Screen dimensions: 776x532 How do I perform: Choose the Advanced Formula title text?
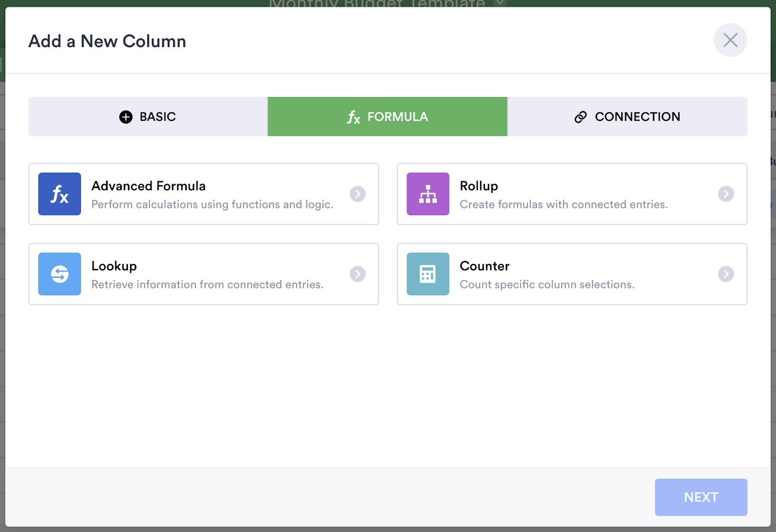tap(148, 186)
